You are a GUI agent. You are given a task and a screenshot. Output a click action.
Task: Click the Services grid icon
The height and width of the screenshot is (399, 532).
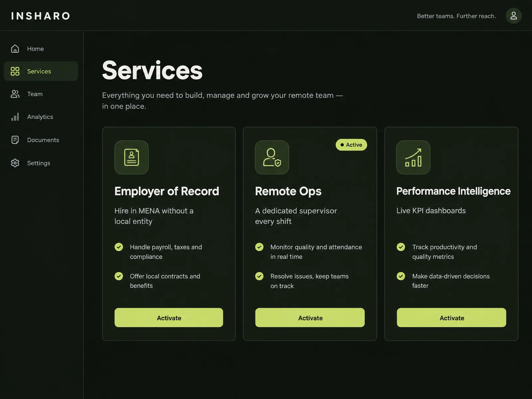15,71
